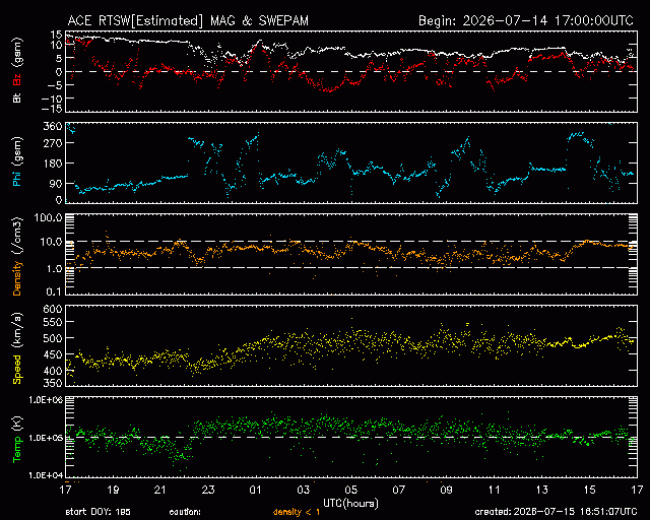Click the 'start DOY: 195' text
650x520 pixels.
click(x=98, y=512)
